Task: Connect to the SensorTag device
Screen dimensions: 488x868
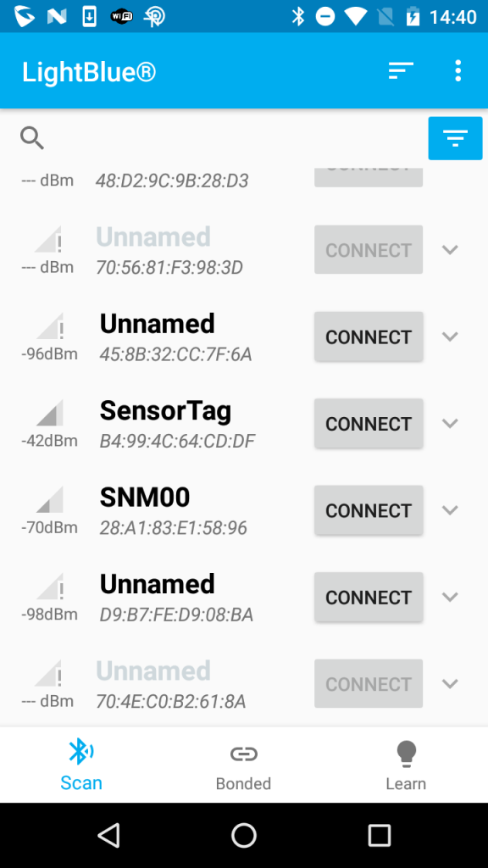Action: click(x=369, y=423)
